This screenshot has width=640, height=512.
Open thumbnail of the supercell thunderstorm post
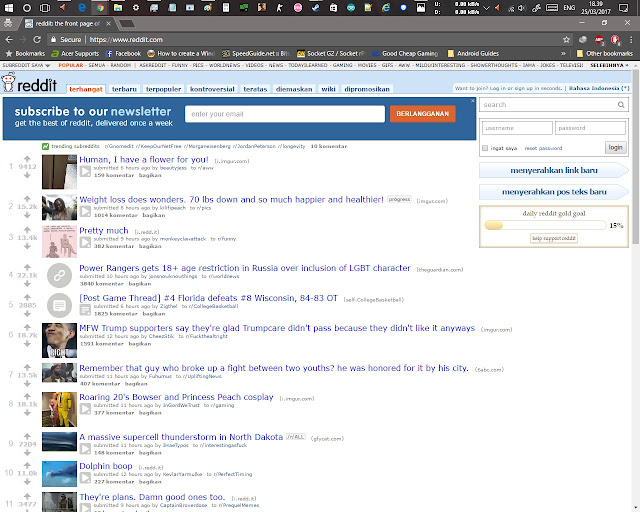pos(59,441)
